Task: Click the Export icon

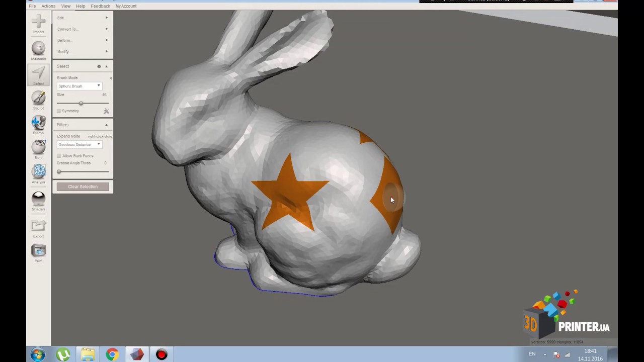Action: coord(38,226)
